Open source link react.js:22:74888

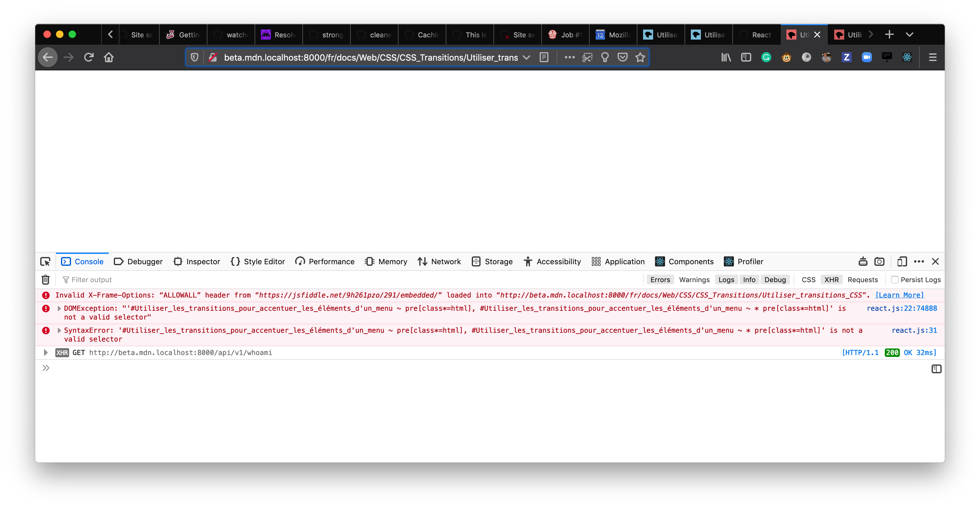[x=902, y=309]
